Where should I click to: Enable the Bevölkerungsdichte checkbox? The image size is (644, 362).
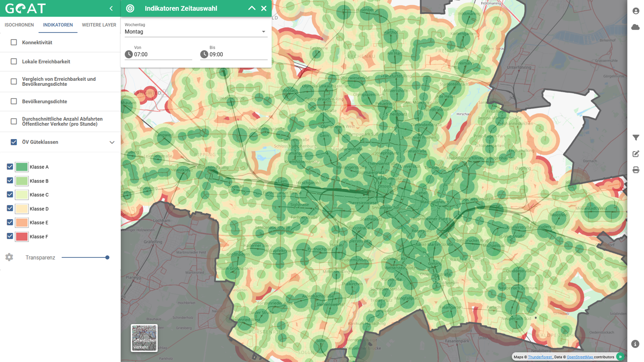click(14, 101)
